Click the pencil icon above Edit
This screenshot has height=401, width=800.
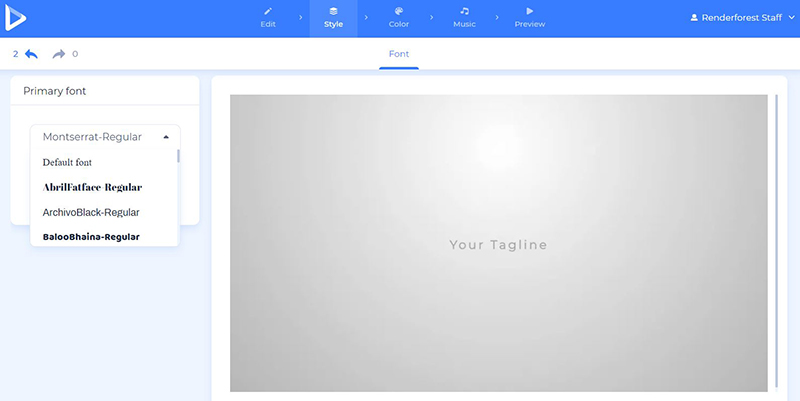tap(268, 11)
